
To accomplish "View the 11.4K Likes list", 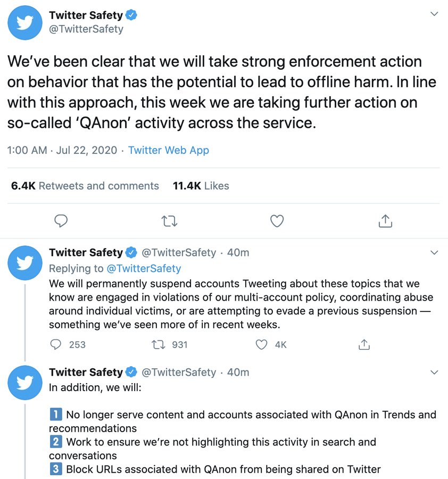I will (201, 186).
